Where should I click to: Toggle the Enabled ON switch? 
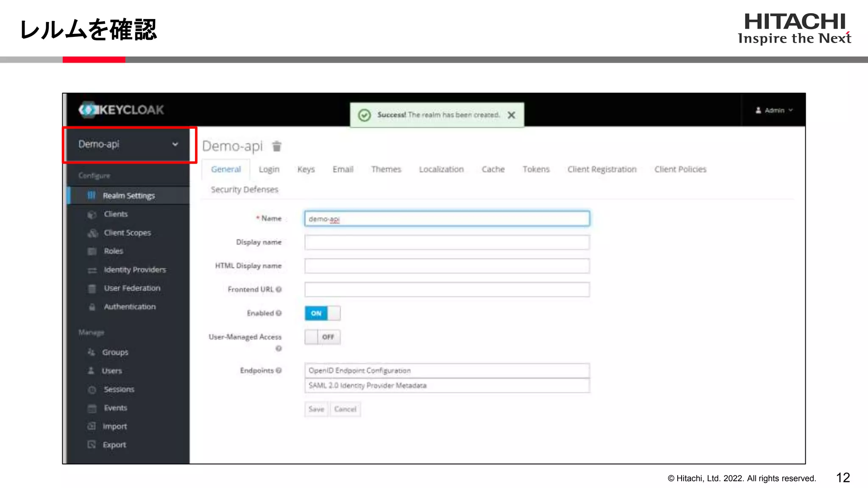tap(322, 313)
